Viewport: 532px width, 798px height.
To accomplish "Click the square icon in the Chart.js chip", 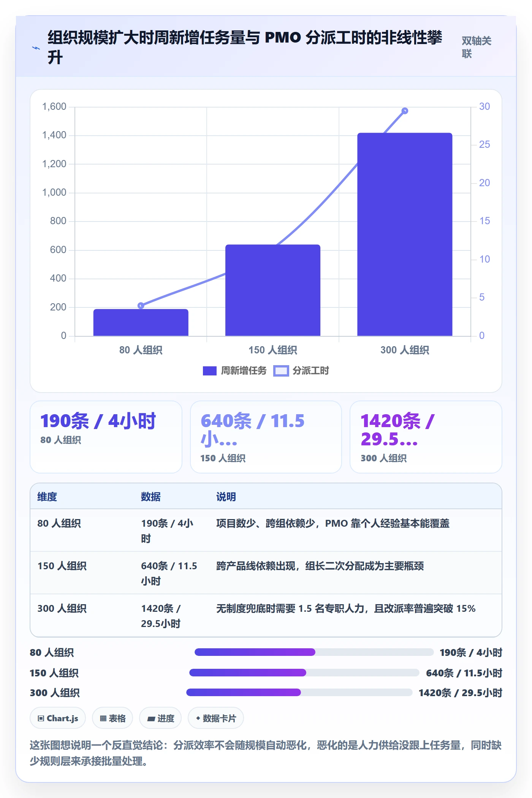I will (41, 718).
